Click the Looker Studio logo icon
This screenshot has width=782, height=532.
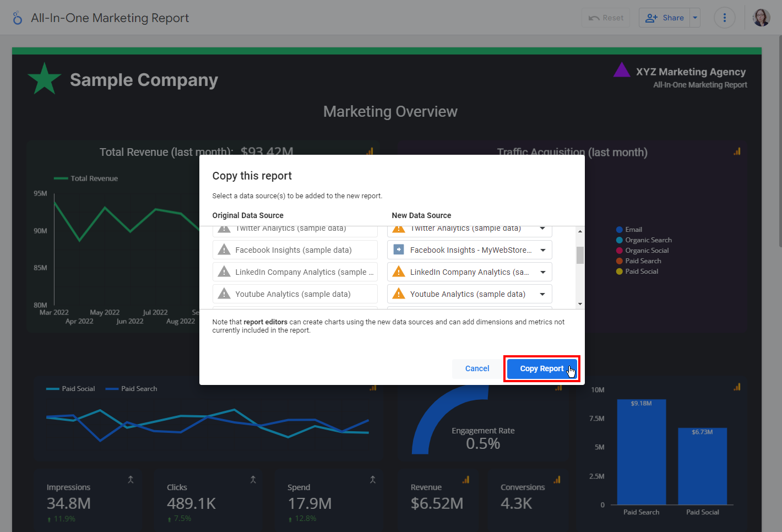[18, 18]
